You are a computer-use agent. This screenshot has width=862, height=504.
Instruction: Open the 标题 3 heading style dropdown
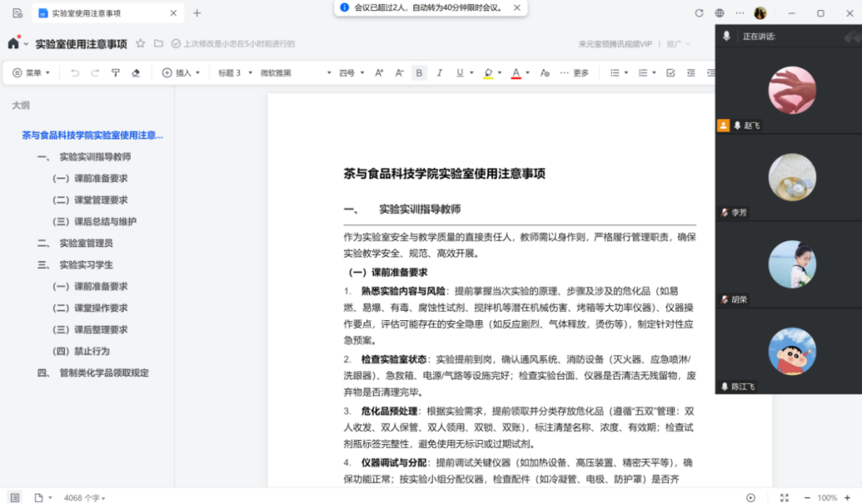235,73
